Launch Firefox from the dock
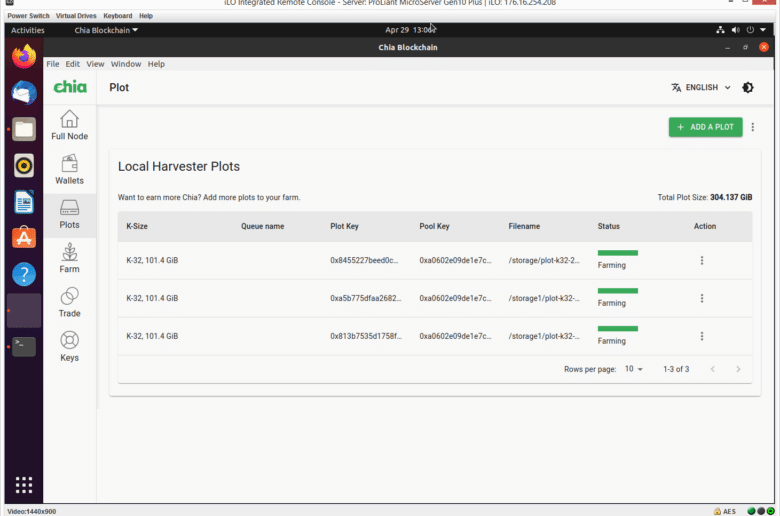 point(24,56)
